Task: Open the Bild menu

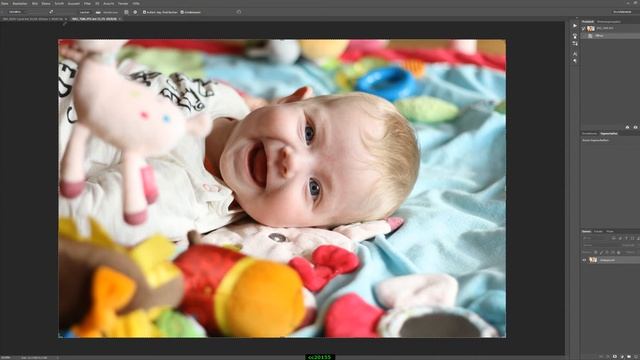Action: [35, 3]
